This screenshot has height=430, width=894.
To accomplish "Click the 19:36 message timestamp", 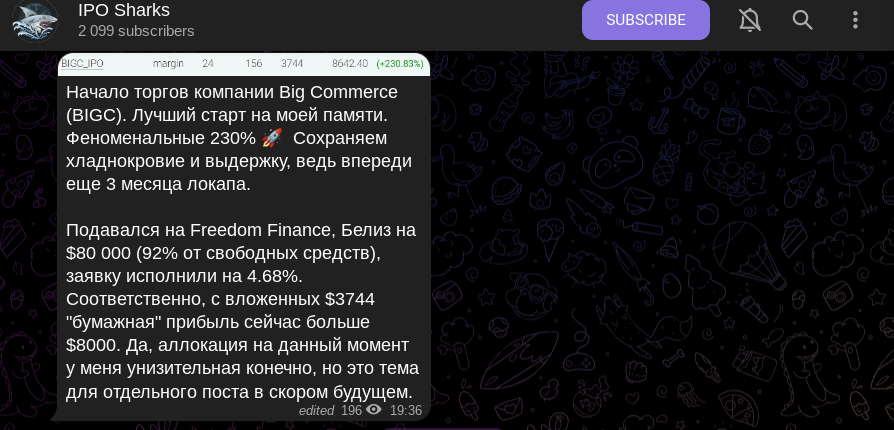I will (406, 410).
